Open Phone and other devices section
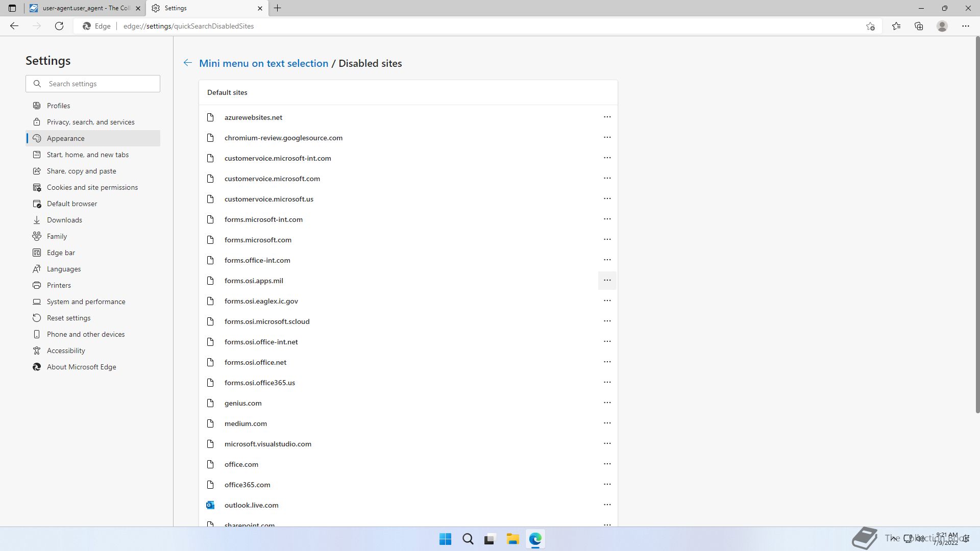 (x=93, y=334)
